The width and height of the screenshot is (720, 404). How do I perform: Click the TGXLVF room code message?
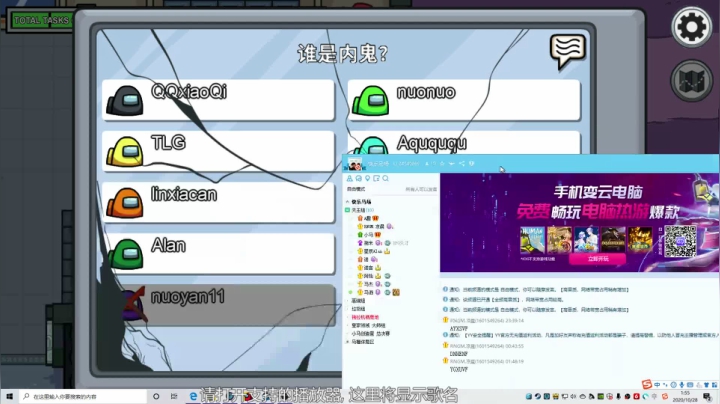pos(458,370)
